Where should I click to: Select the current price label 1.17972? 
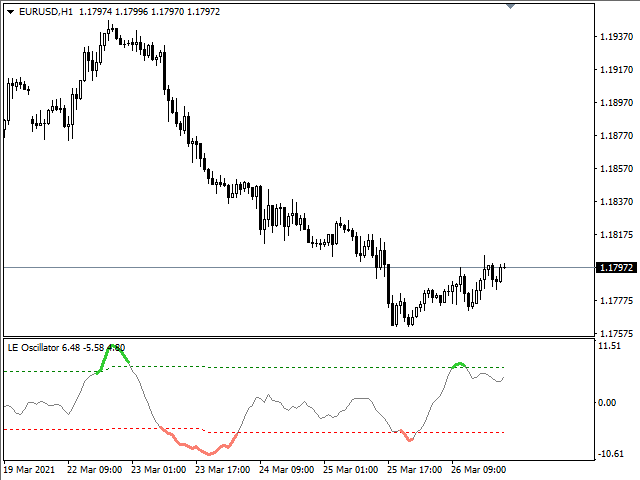point(616,268)
